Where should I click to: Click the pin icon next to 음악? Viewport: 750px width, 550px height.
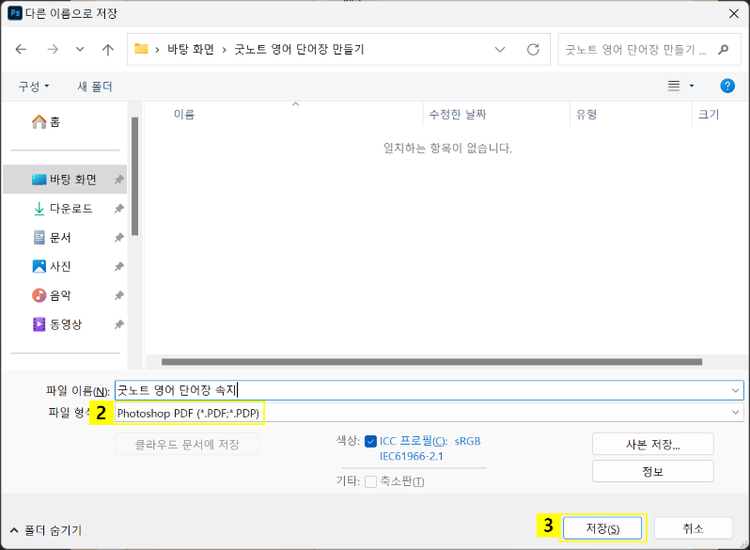pyautogui.click(x=119, y=296)
